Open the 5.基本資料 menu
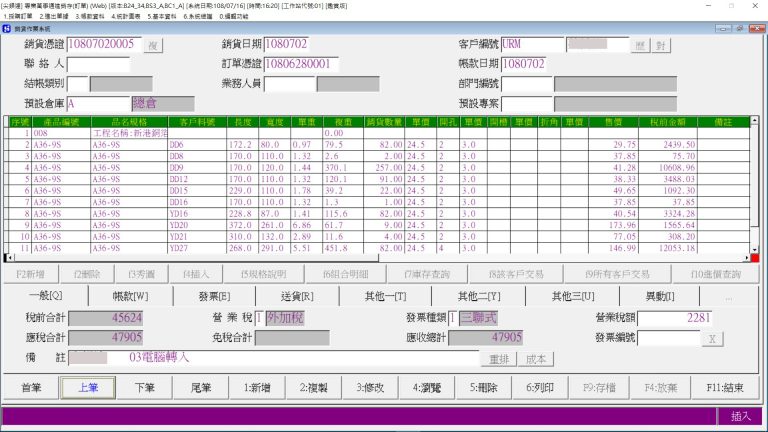 (162, 17)
